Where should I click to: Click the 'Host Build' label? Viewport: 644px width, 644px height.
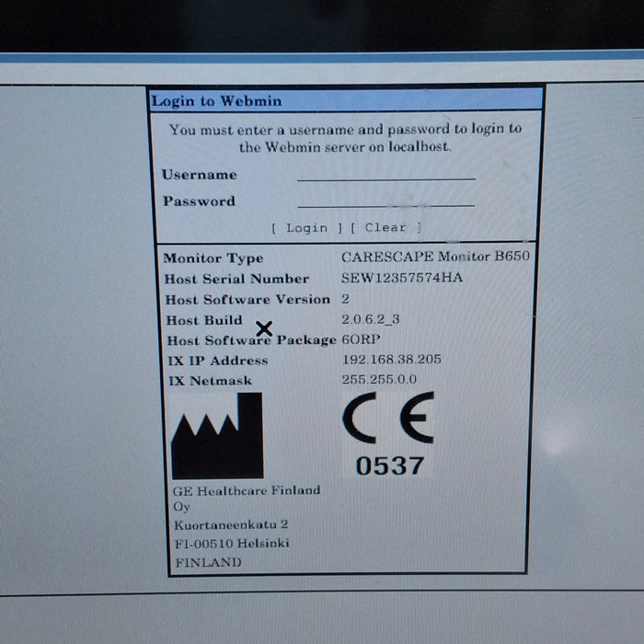[204, 320]
